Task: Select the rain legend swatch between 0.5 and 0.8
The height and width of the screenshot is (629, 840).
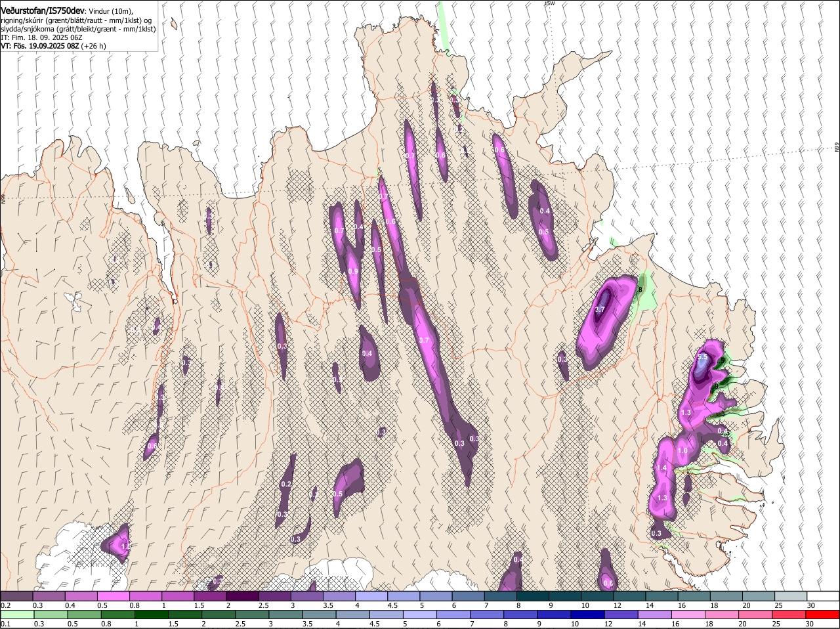Action: (83, 615)
